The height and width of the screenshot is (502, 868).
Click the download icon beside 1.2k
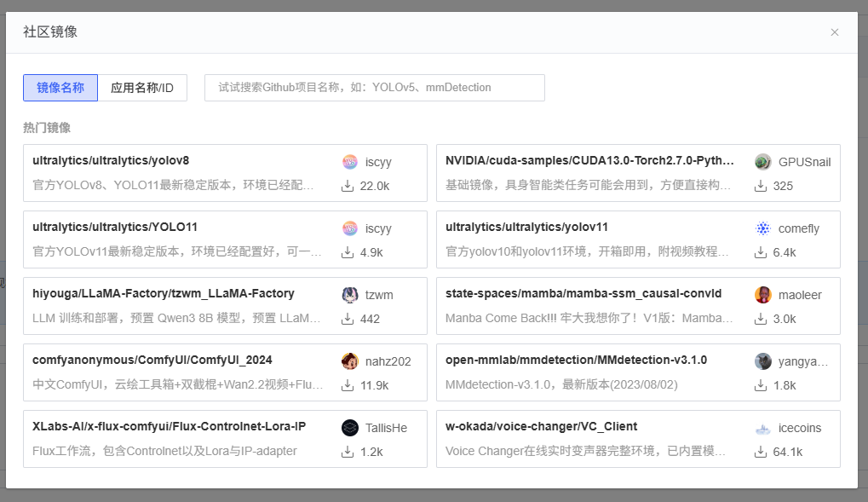(x=348, y=452)
